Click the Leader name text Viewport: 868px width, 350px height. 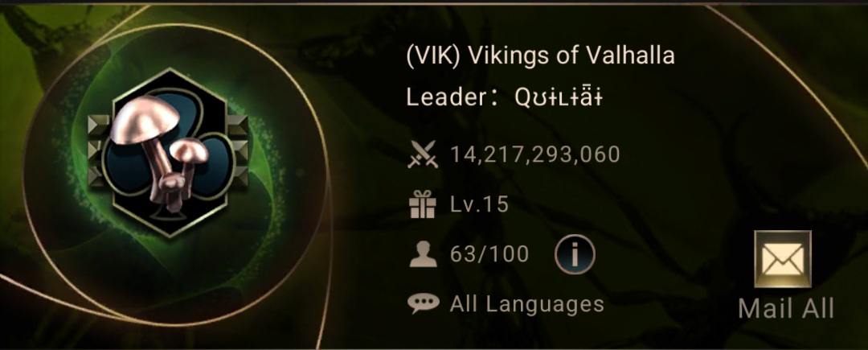click(558, 98)
